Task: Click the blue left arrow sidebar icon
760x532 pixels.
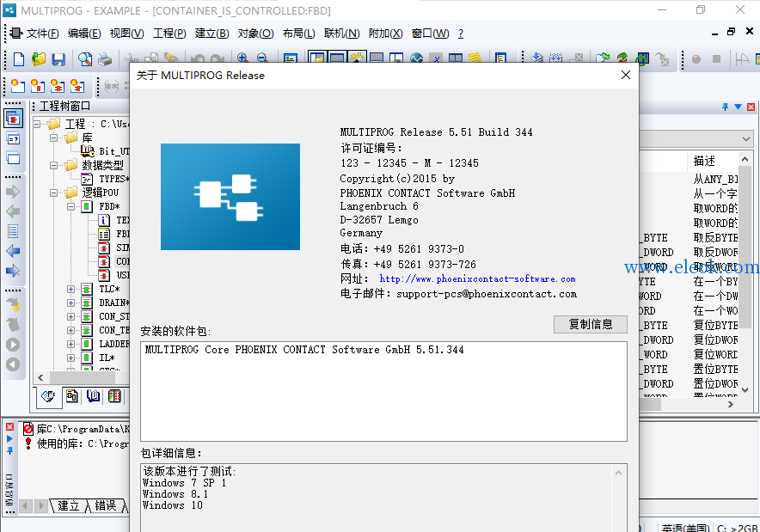Action: [13, 251]
